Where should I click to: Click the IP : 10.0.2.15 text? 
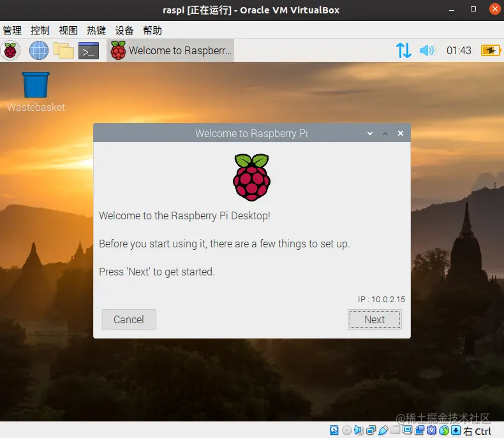[382, 299]
